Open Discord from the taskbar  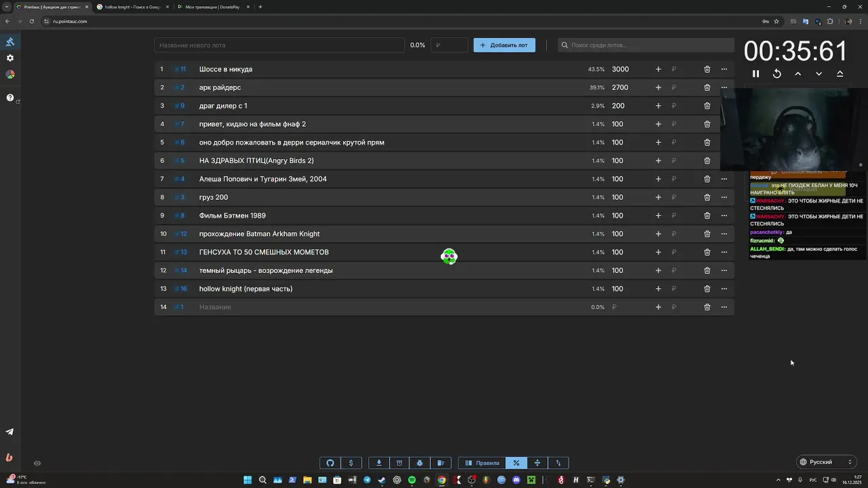(x=516, y=480)
